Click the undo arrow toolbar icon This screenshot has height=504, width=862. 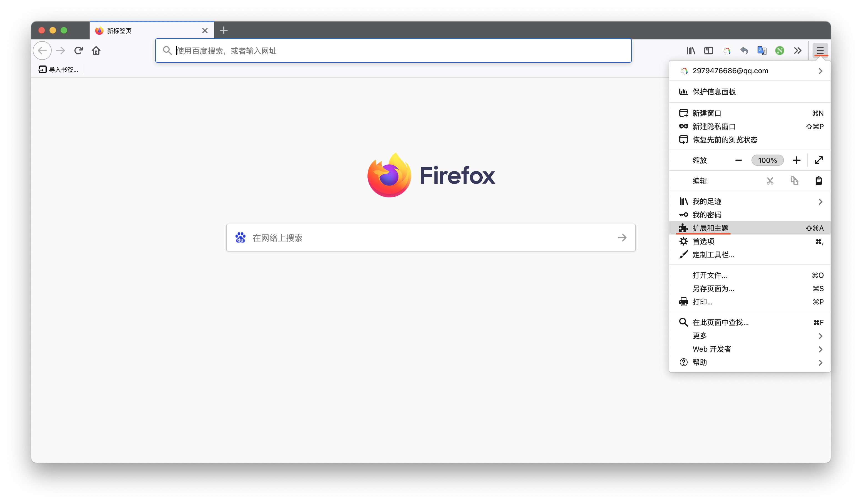pyautogui.click(x=744, y=51)
